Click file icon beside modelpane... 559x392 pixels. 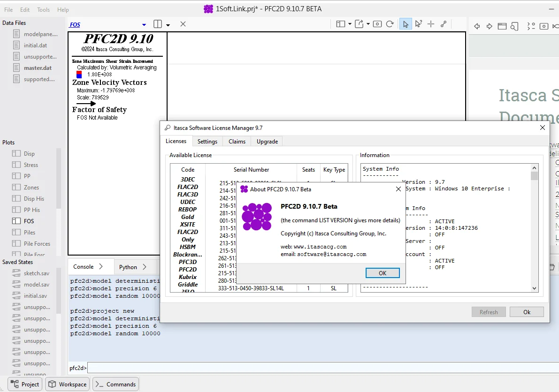coord(16,34)
